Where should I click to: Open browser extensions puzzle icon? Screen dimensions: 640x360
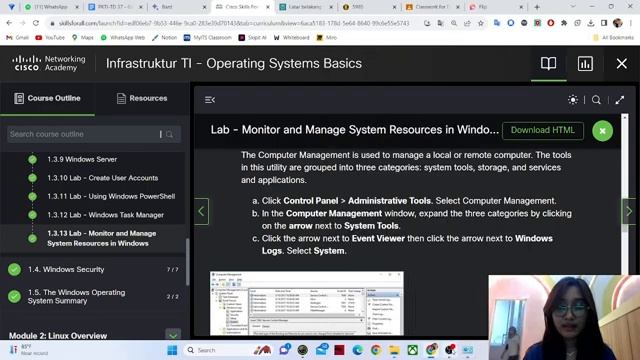(564, 23)
